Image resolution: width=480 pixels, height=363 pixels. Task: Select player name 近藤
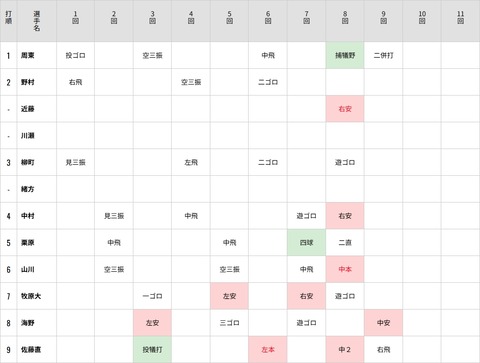click(x=28, y=109)
